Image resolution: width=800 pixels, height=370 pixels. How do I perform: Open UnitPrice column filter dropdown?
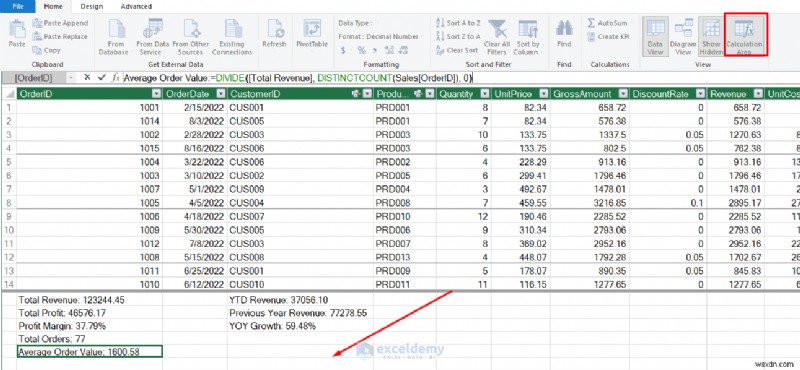pos(544,94)
